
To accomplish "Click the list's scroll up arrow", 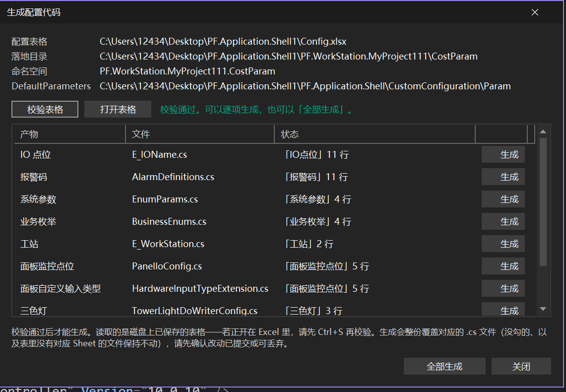I will pyautogui.click(x=543, y=132).
